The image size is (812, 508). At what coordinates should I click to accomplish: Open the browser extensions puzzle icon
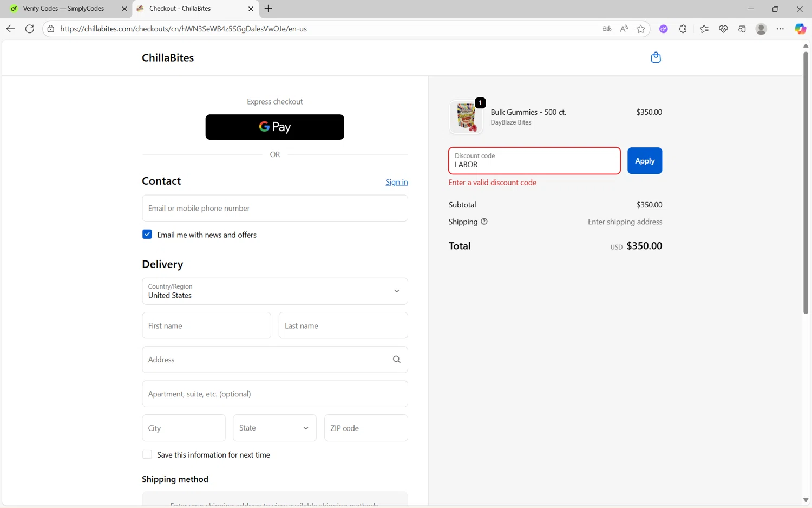(683, 29)
